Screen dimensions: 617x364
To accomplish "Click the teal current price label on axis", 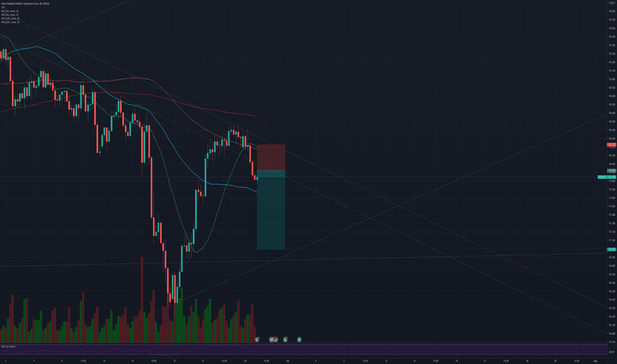I will (607, 177).
